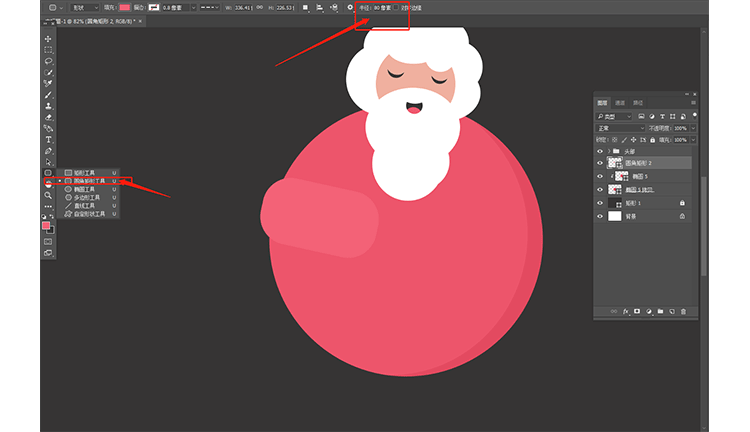Open the layer filter 类型 dropdown
This screenshot has width=750, height=432.
tap(614, 116)
